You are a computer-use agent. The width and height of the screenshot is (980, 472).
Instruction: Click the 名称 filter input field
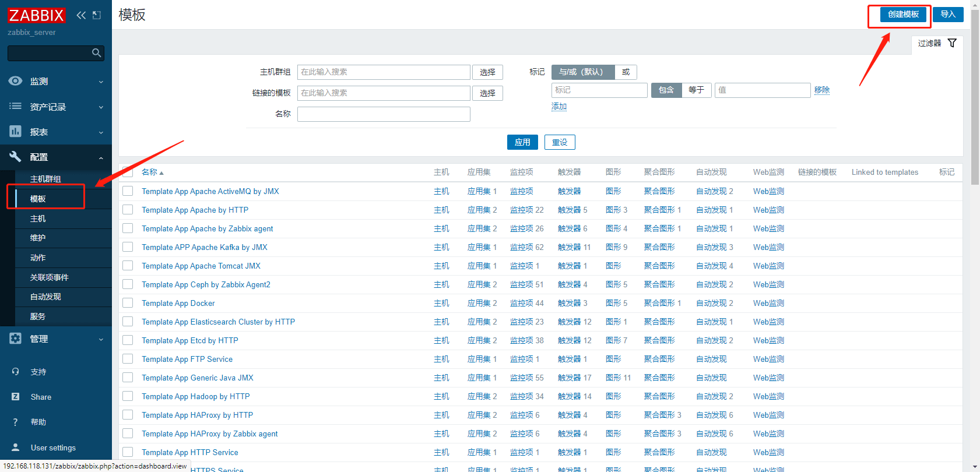click(384, 114)
